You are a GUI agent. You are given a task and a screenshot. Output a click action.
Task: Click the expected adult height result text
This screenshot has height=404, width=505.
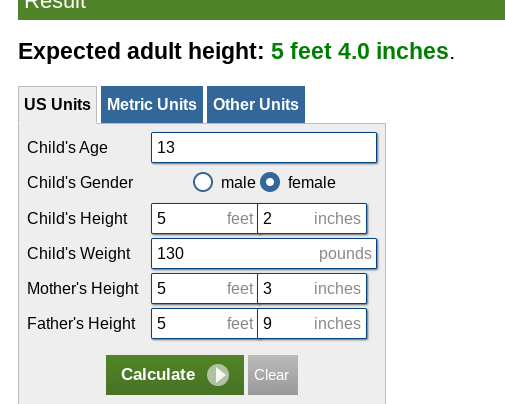pos(360,51)
